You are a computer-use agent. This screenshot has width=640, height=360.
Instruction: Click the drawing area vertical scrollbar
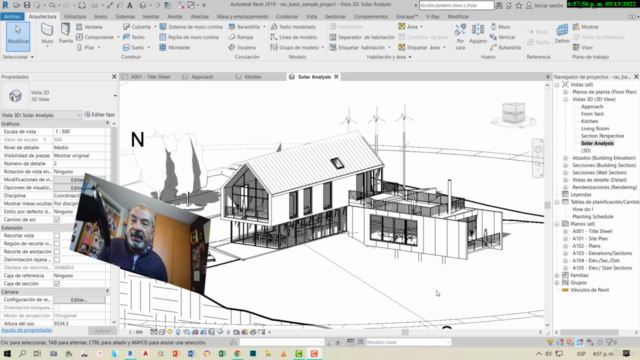point(547,205)
